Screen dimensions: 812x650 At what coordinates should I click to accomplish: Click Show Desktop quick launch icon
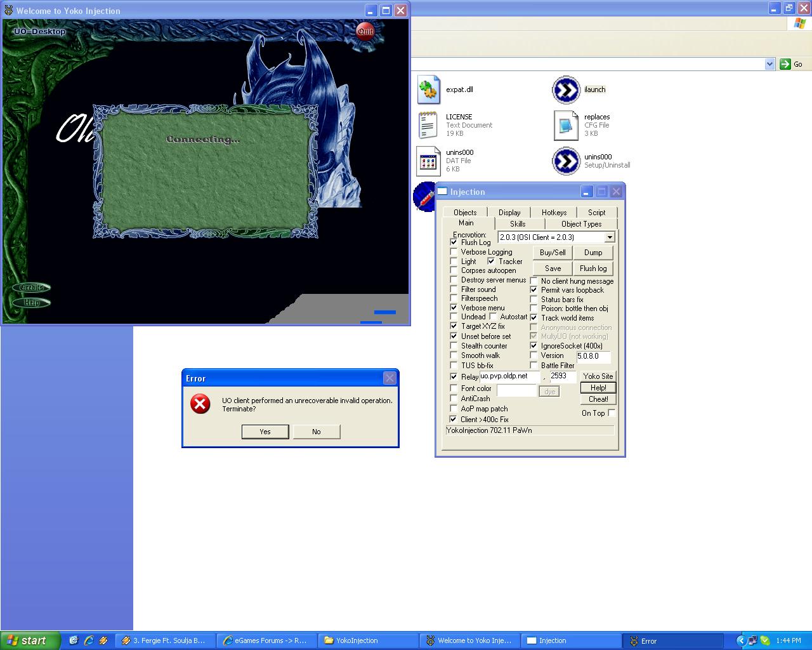(74, 640)
